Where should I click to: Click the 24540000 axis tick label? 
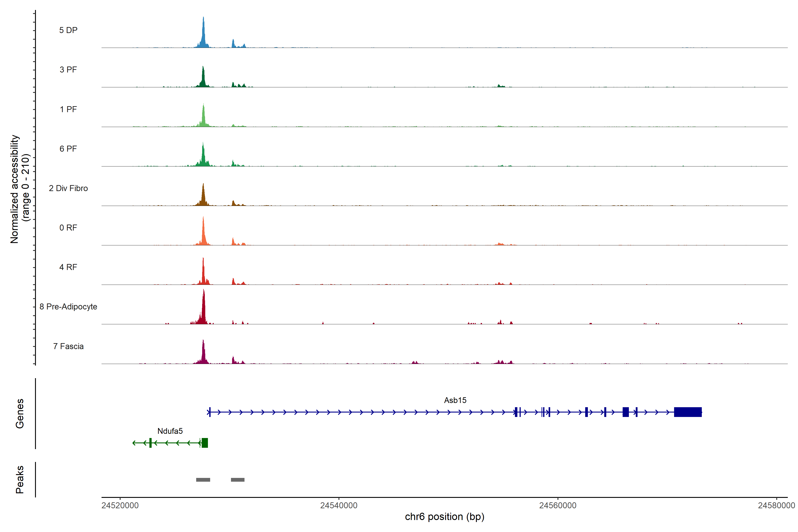[x=339, y=506]
